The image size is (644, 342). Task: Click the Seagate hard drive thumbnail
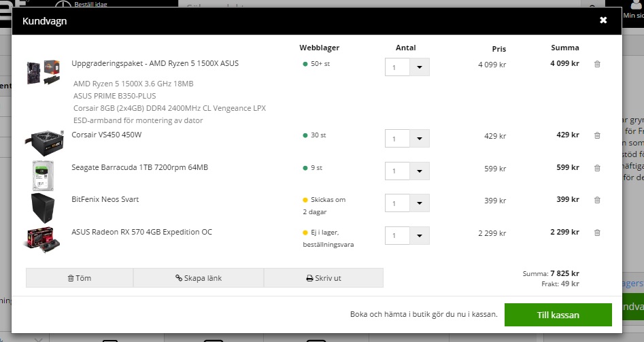[43, 175]
